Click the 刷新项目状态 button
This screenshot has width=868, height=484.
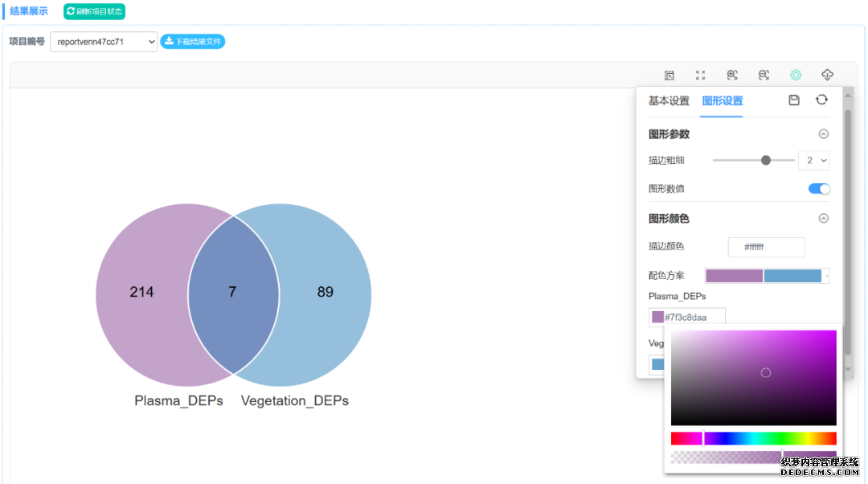click(95, 11)
